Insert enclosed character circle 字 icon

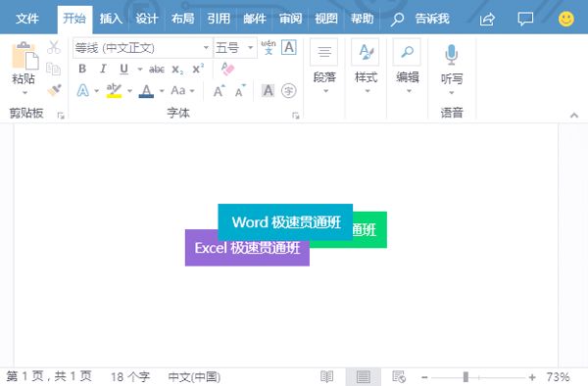(x=289, y=90)
